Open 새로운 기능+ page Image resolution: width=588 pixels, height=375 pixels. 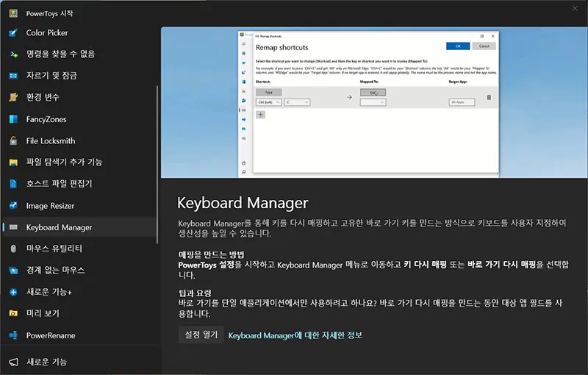tap(79, 292)
